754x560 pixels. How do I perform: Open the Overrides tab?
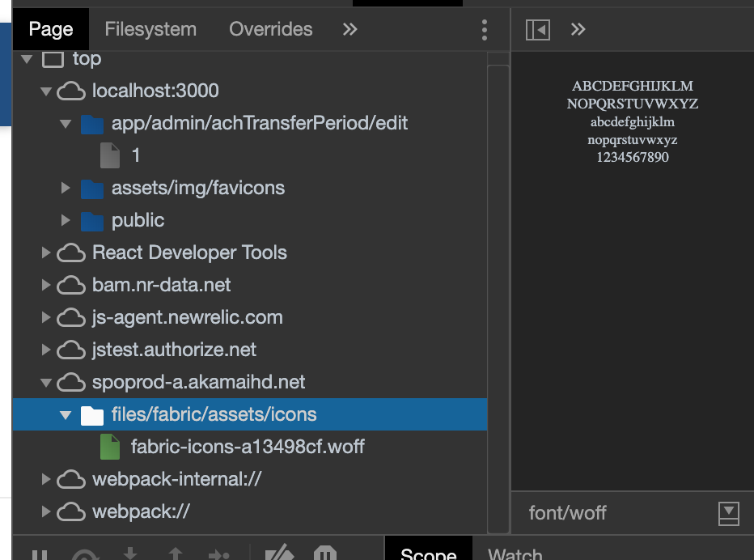(x=270, y=29)
